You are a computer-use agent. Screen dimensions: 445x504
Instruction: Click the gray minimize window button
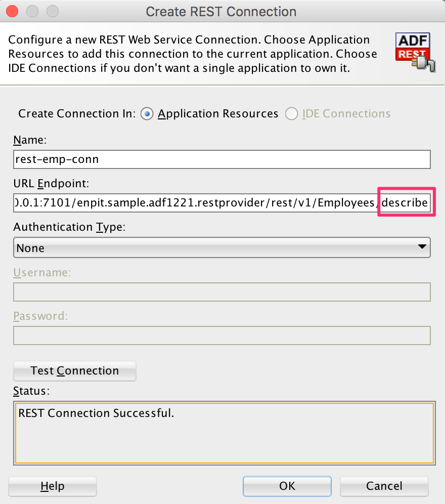[32, 11]
